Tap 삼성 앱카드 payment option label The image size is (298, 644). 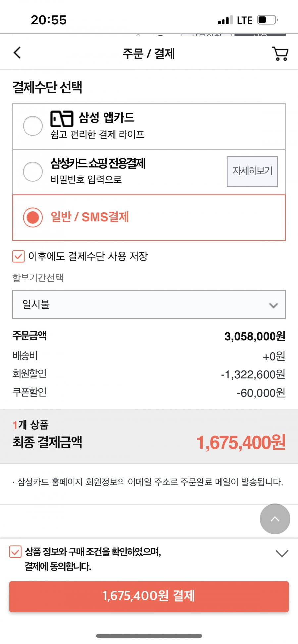107,117
